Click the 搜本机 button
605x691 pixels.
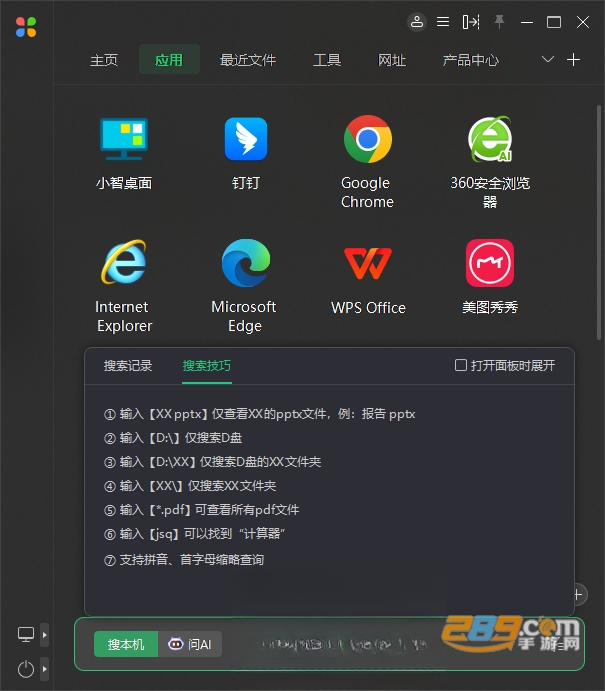point(126,644)
